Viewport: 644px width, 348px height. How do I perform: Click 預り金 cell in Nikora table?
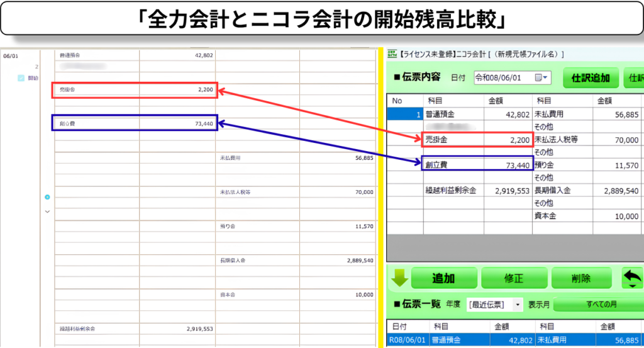point(563,165)
